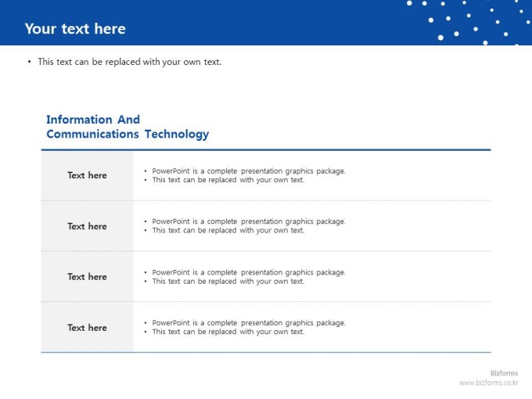Click the white dotted decoration in header

click(468, 22)
